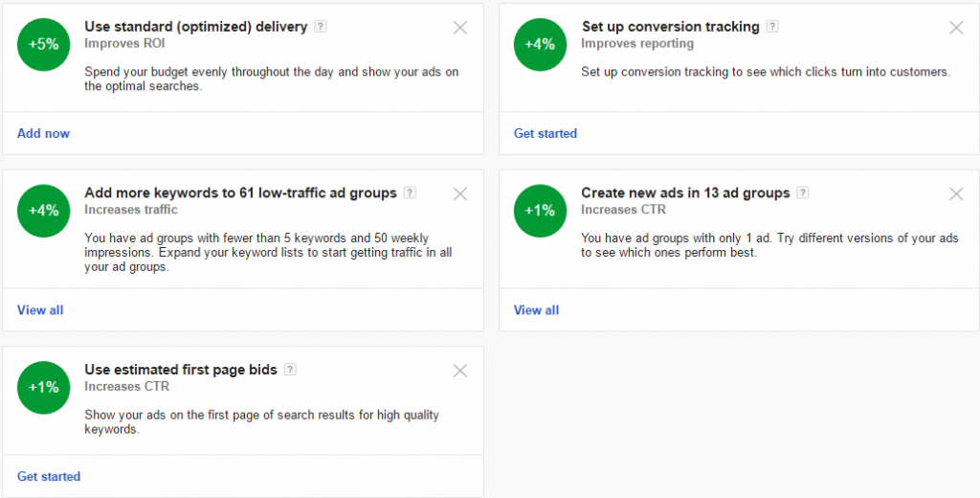The height and width of the screenshot is (498, 980).
Task: Click the +5% green circle badge
Action: tap(44, 44)
